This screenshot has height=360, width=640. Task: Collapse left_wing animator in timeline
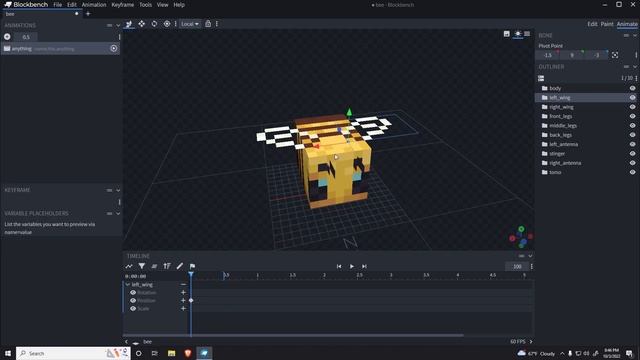(x=128, y=284)
